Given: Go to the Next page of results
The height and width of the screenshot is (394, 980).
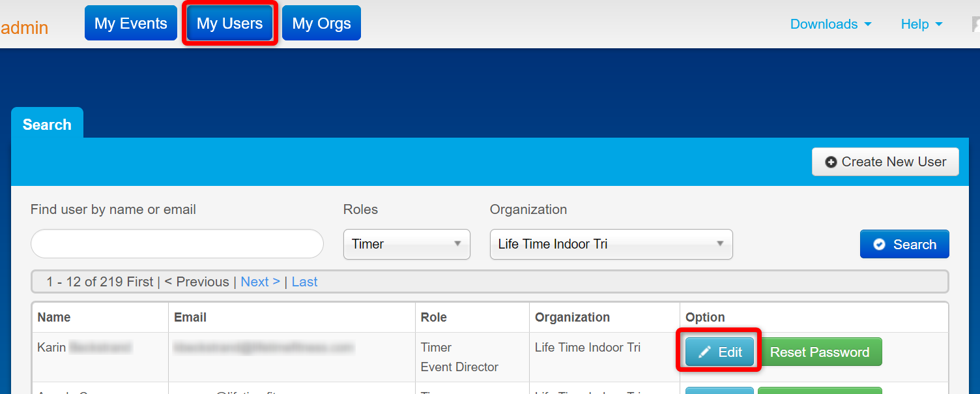Looking at the screenshot, I should click(260, 282).
